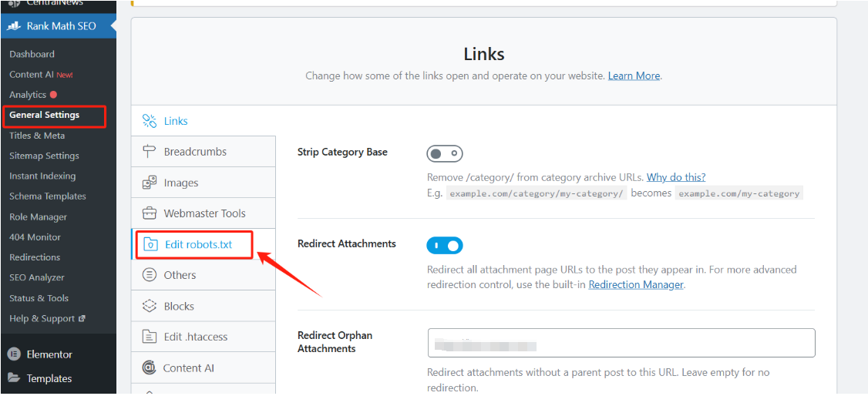Open the Redirection Manager link
Viewport: 868px width, 396px height.
636,284
